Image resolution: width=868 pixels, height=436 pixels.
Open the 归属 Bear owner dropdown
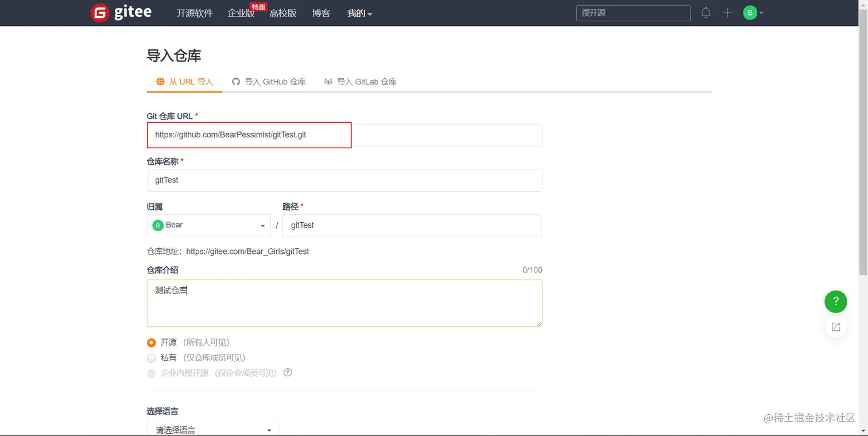tap(209, 225)
